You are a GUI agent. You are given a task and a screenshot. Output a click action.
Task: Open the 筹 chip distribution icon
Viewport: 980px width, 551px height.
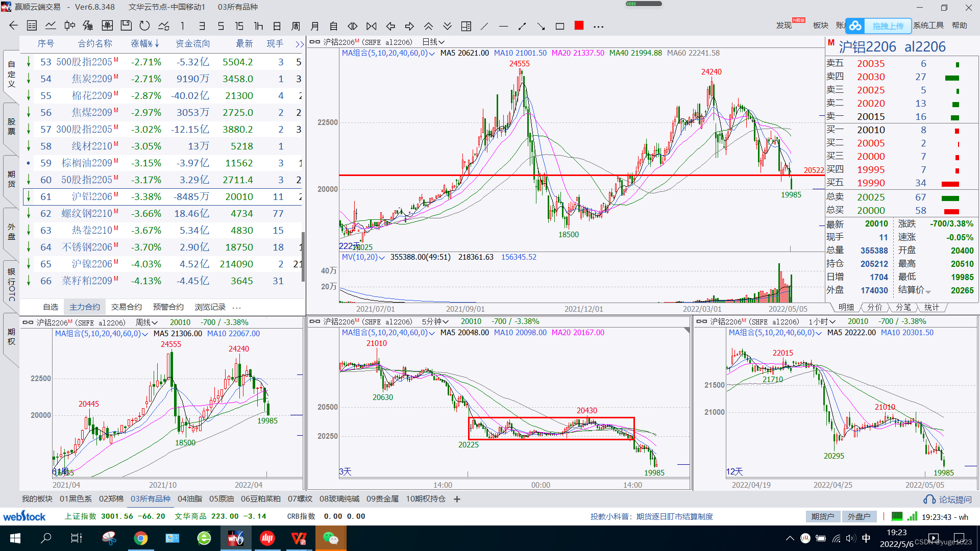88,26
